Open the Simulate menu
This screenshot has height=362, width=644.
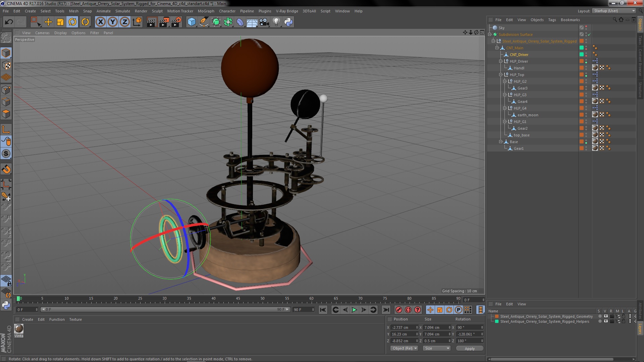123,11
